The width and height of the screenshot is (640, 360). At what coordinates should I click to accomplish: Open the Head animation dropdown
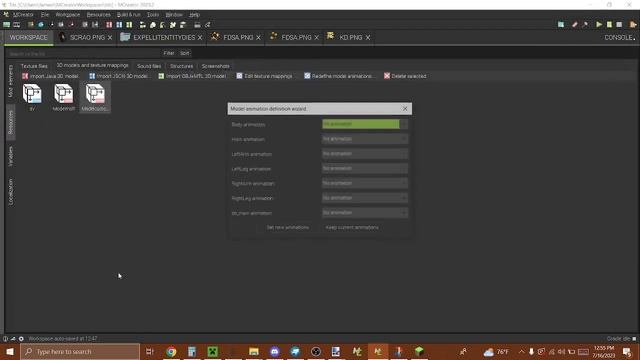pyautogui.click(x=364, y=139)
